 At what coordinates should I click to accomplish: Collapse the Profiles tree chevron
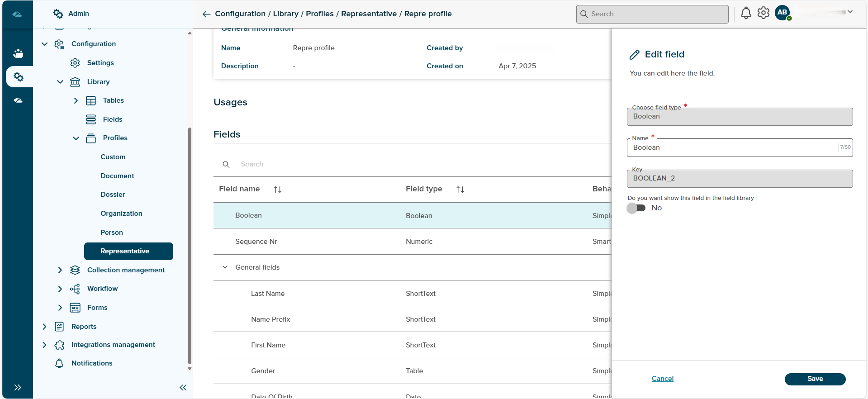click(76, 138)
